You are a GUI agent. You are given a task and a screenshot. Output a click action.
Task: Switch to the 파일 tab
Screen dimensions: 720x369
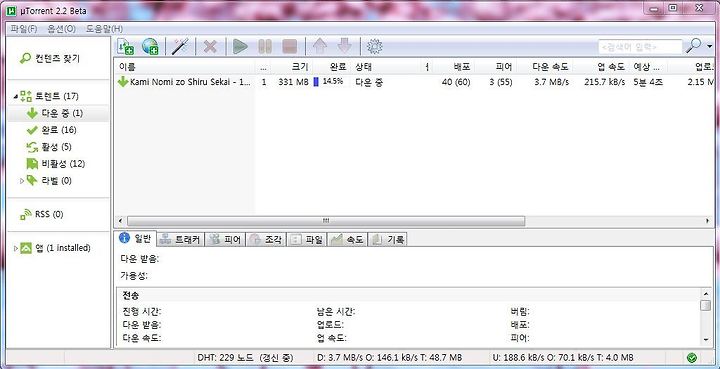306,239
